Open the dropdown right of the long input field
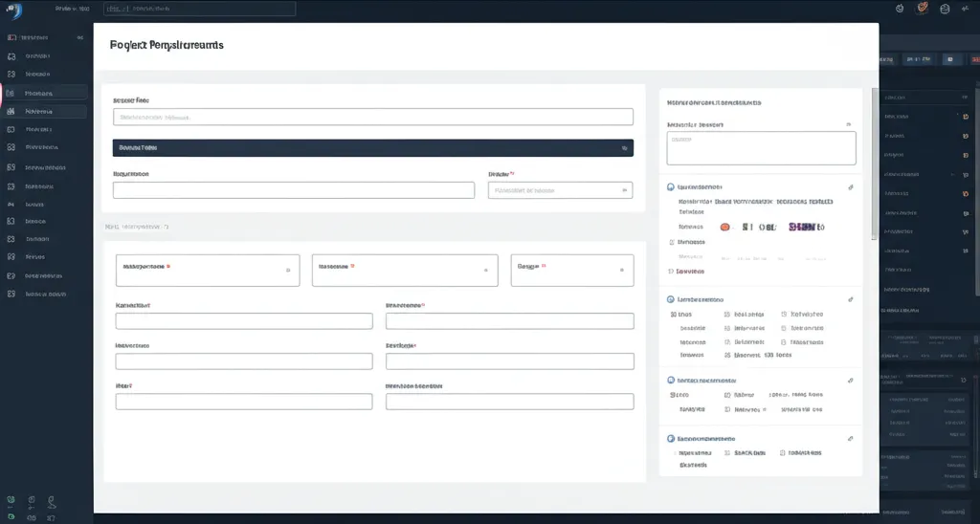The width and height of the screenshot is (980, 524). pos(560,190)
